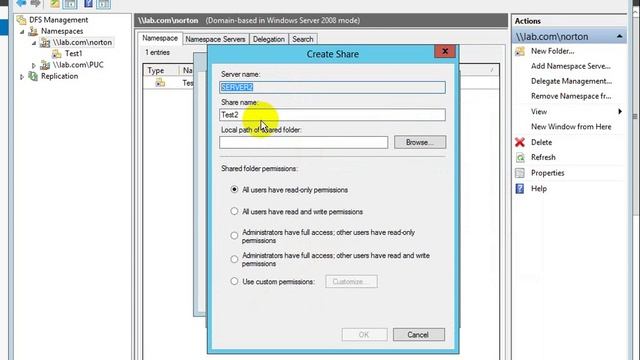
Task: Select the \\lab.com\norton namespace icon in tree
Action: (x=45, y=42)
